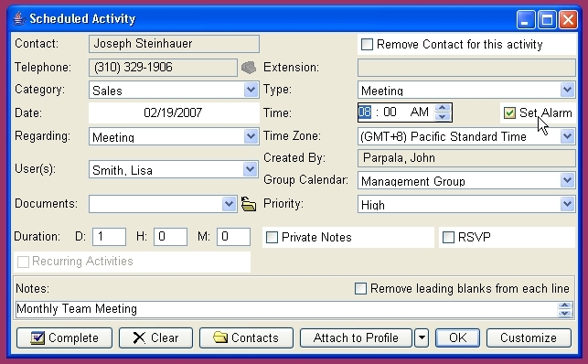Decrease time with the spinner down arrow
The image size is (588, 364).
443,116
